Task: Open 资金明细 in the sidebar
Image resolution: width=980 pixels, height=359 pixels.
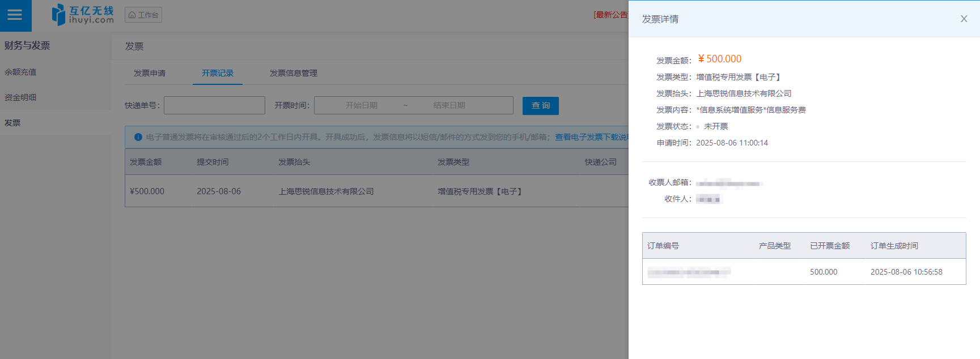Action: tap(20, 97)
